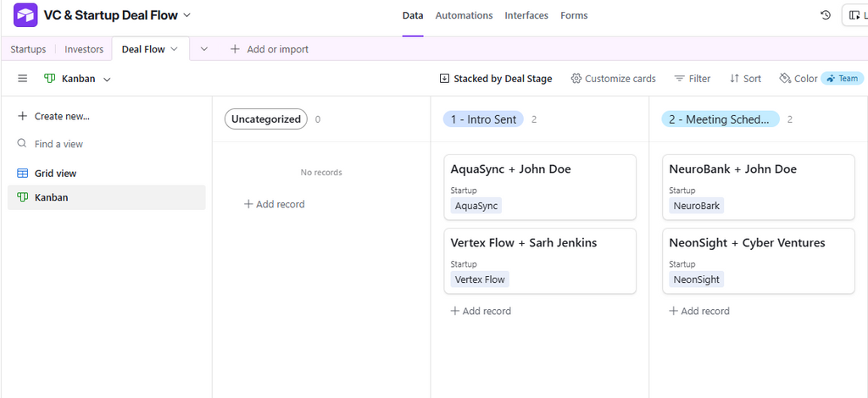Click the Customize cards button label
Screen dimensions: 868x398
click(x=620, y=79)
